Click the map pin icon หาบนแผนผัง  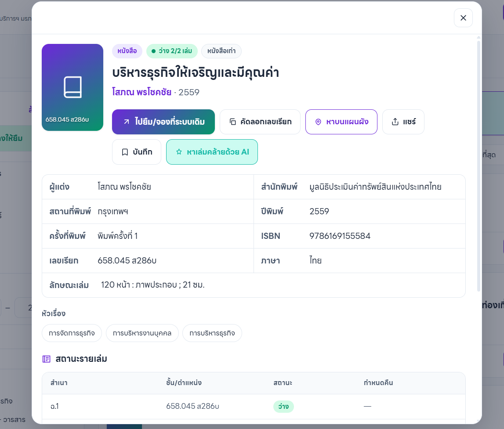318,122
